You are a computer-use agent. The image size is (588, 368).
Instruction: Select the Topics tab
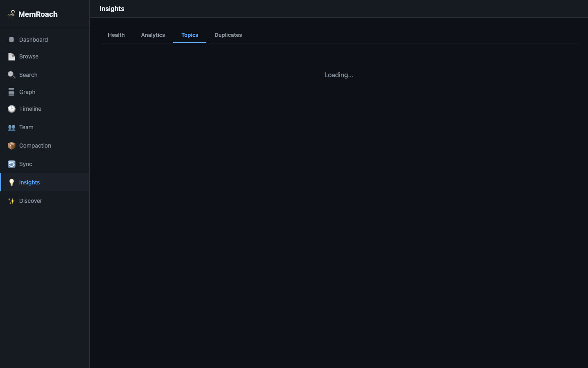190,35
